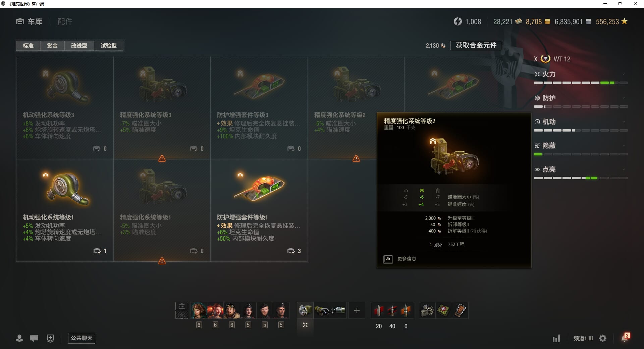Expand the 防护 protection parameter section
Image resolution: width=644 pixels, height=349 pixels.
(x=581, y=98)
